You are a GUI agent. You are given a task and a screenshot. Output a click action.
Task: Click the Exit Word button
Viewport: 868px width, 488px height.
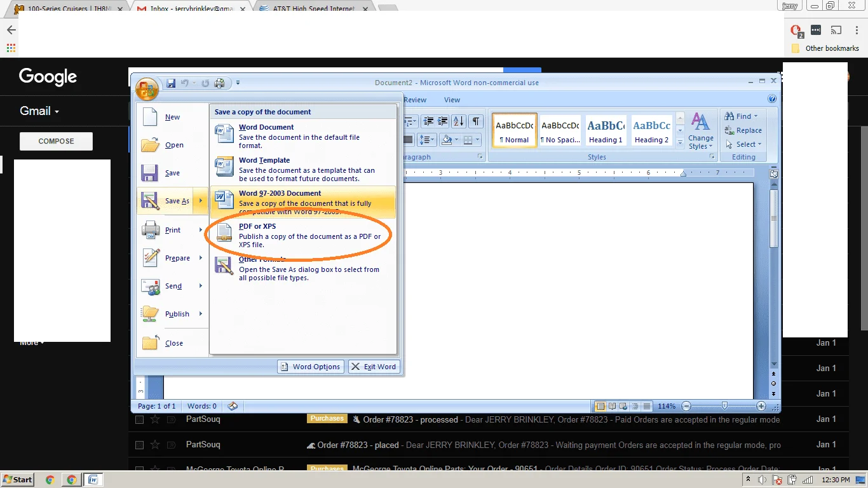[x=374, y=367]
